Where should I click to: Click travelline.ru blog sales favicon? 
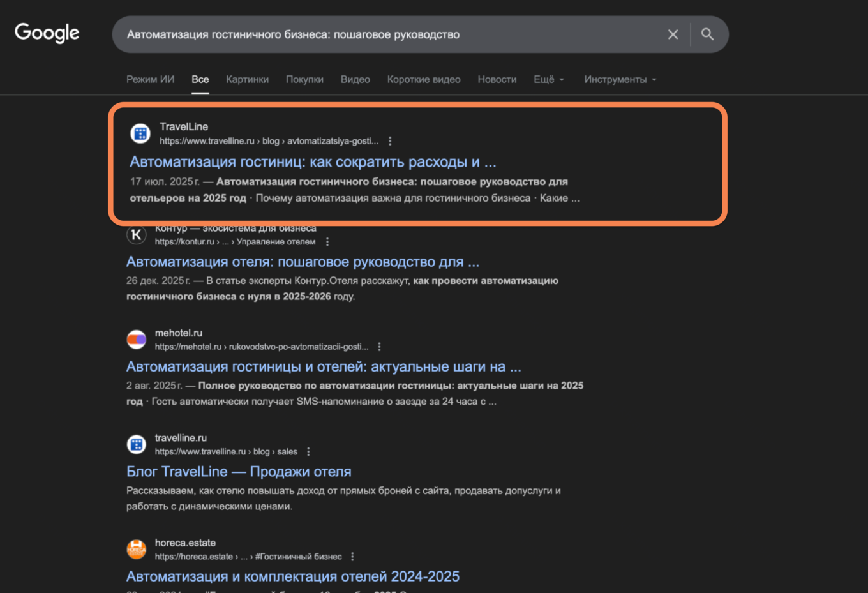137,444
